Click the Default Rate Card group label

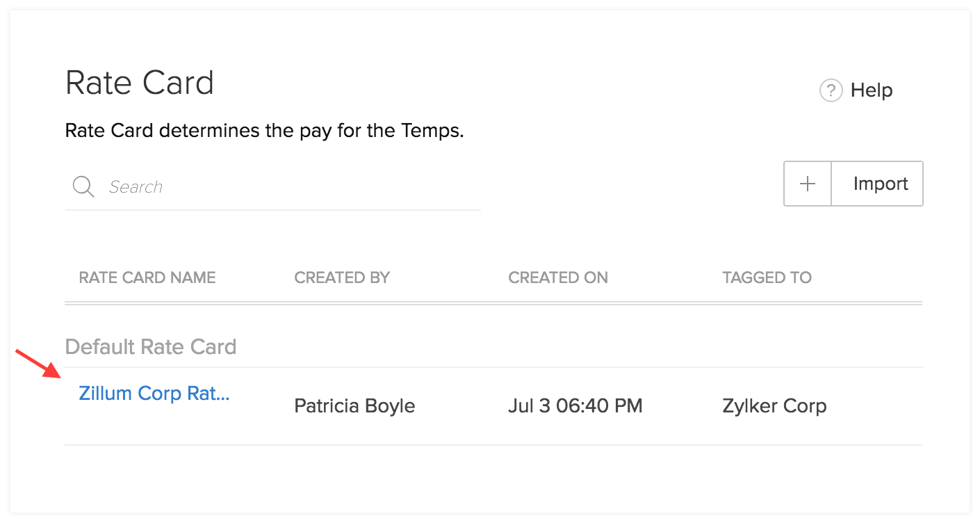click(151, 346)
